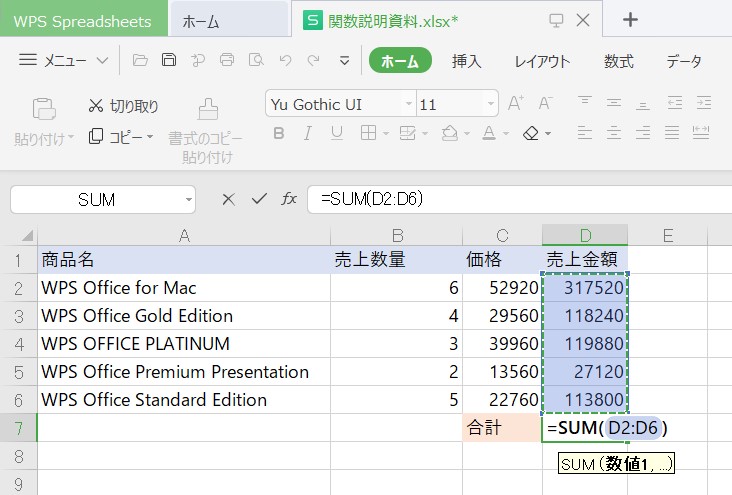This screenshot has width=732, height=495.
Task: Open the Name Box SUM dropdown arrow
Action: pos(189,199)
